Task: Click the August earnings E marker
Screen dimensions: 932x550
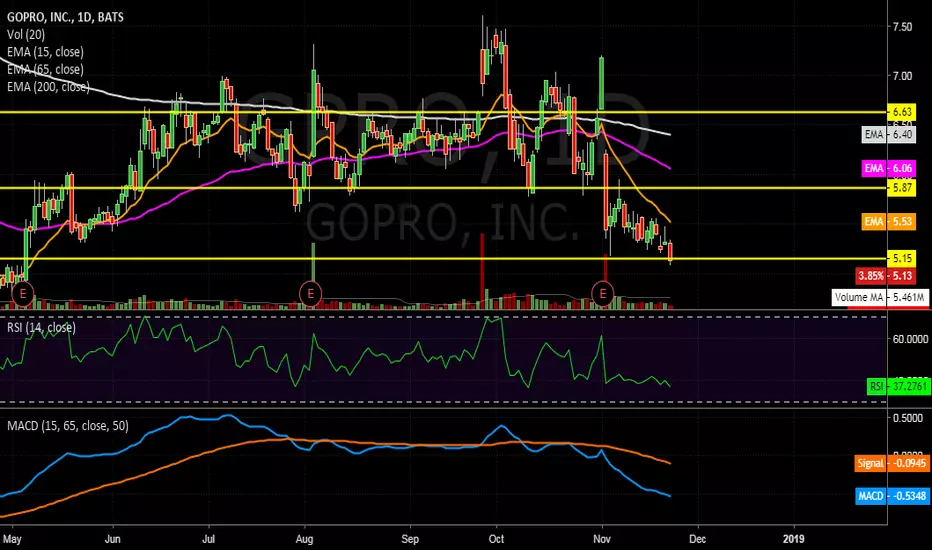Action: click(310, 294)
